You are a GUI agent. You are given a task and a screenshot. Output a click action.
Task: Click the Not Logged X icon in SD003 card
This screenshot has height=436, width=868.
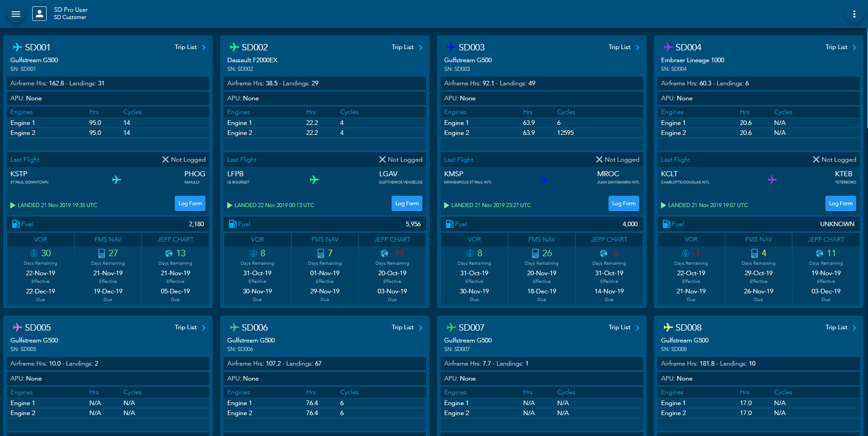tap(599, 159)
